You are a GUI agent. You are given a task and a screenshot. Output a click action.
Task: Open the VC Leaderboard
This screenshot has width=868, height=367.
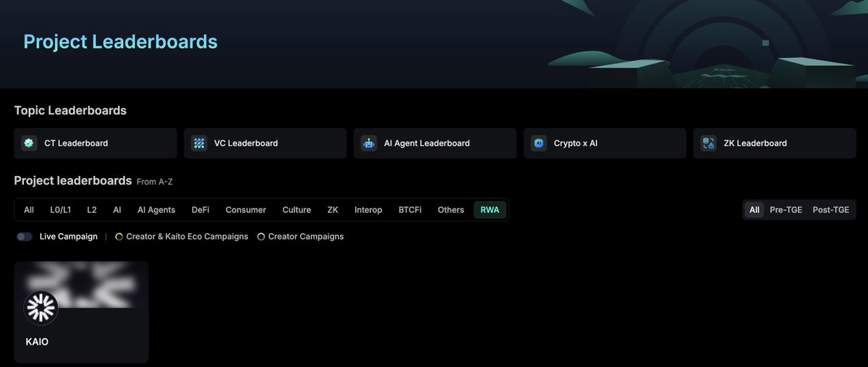(265, 143)
